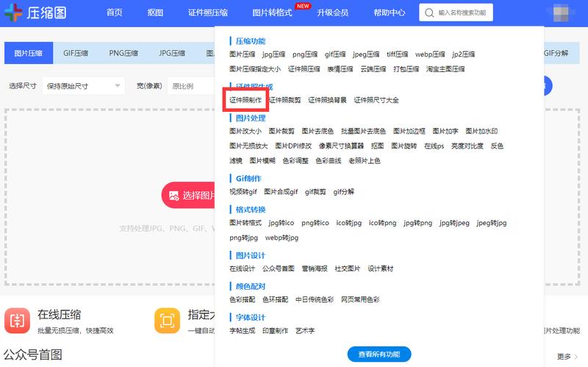588x367 pixels.
Task: Open 字帖生成 link
Action: click(243, 331)
